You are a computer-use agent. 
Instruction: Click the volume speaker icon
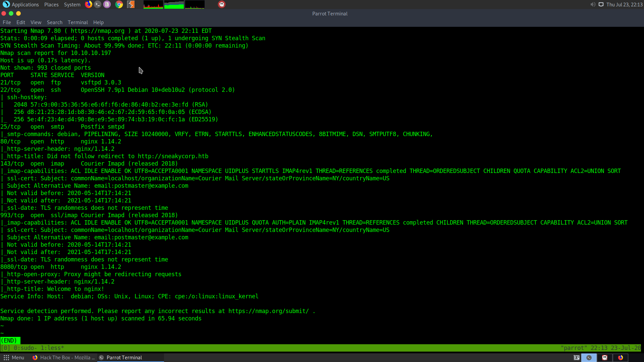pos(593,4)
